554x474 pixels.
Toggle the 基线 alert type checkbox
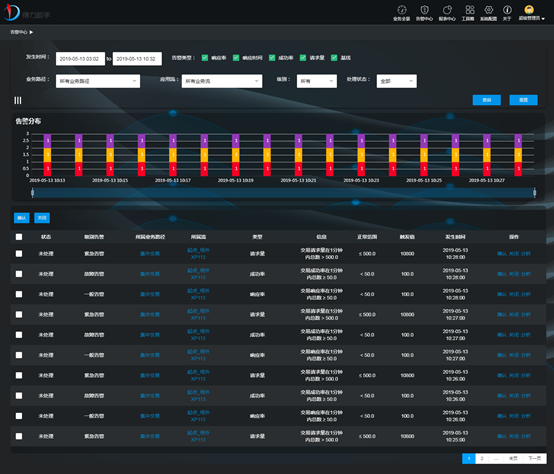coord(334,58)
